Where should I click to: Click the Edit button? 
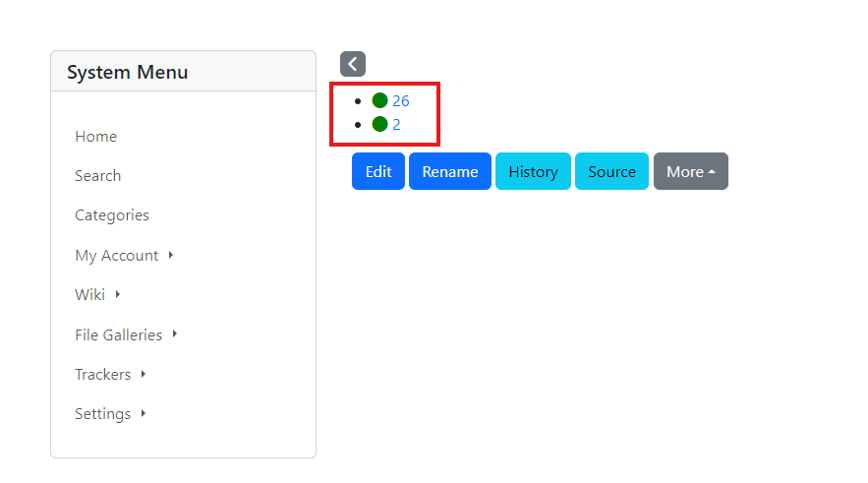[378, 171]
